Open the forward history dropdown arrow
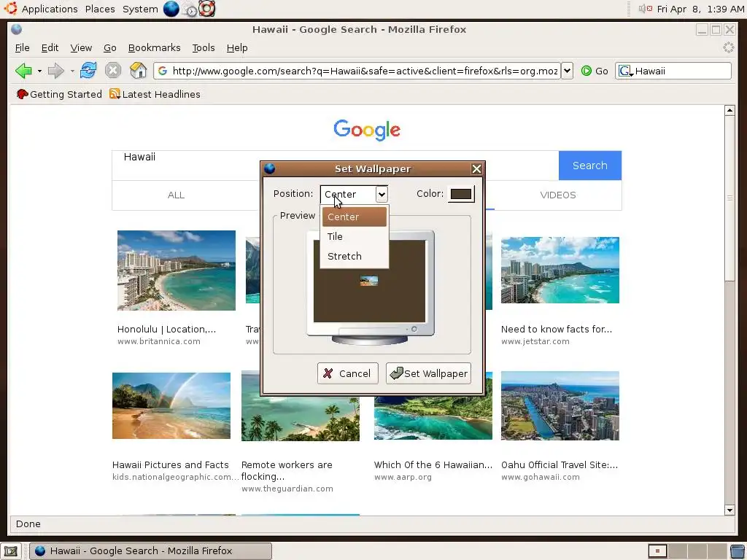The width and height of the screenshot is (747, 560). pyautogui.click(x=72, y=71)
